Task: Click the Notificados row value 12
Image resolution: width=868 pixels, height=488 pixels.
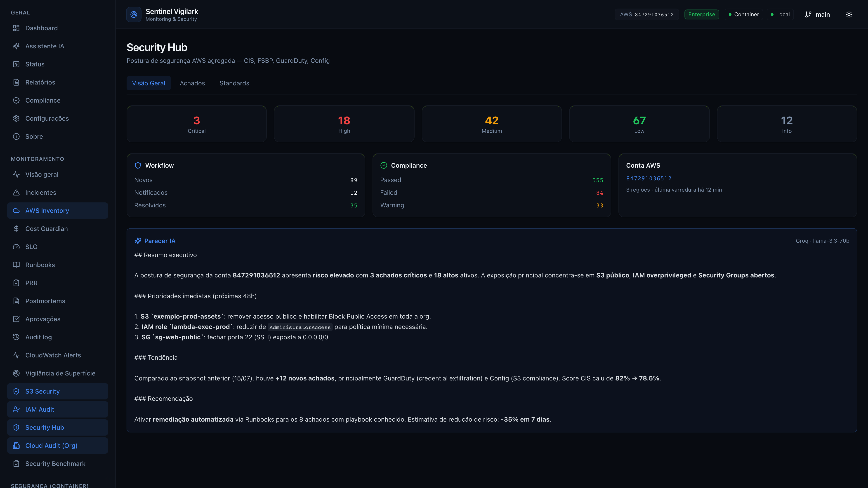Action: pos(354,193)
